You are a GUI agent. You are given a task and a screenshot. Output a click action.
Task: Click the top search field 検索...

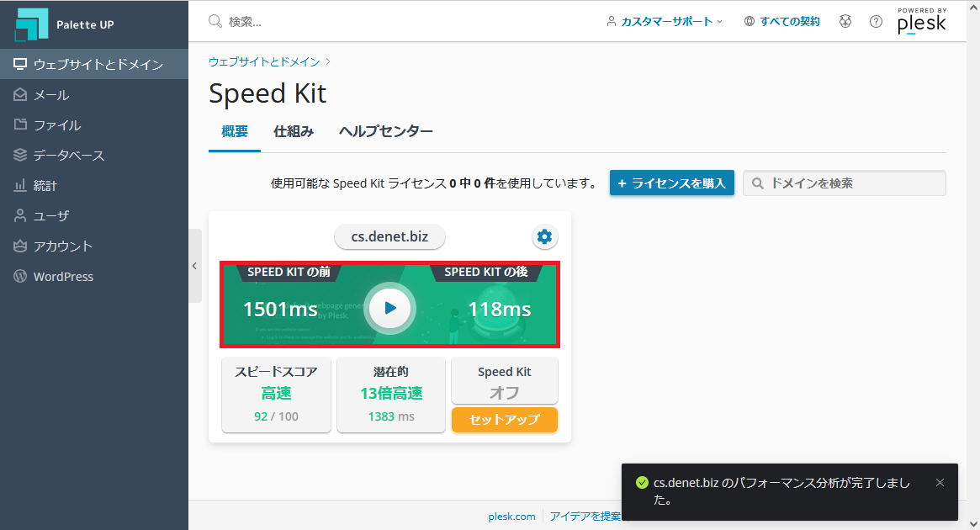tap(245, 22)
